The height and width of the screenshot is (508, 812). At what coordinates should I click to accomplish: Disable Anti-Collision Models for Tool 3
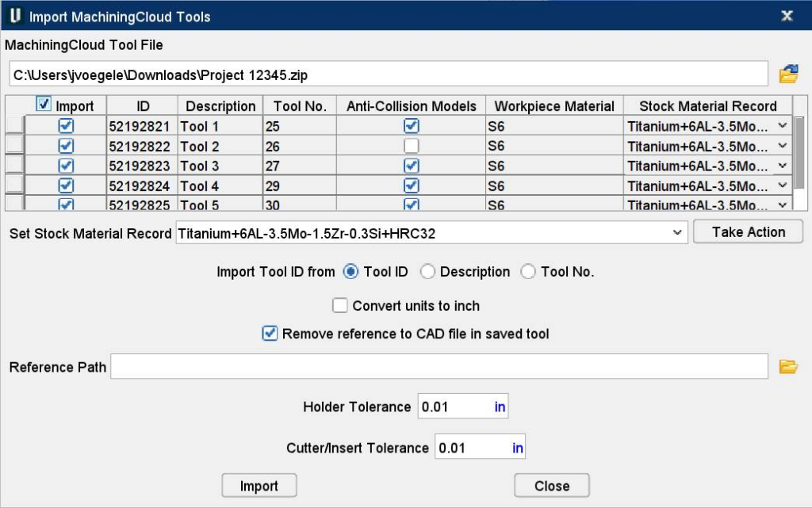point(412,166)
